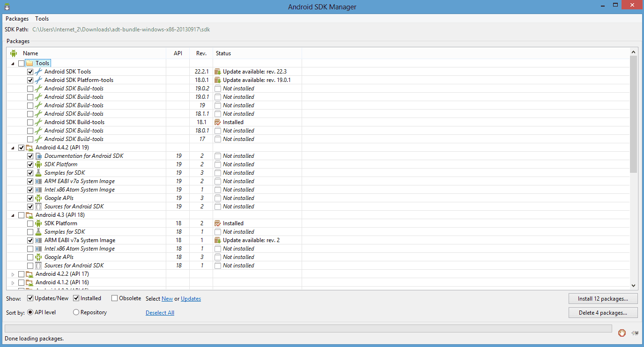Click the API 18 SDK Platform android icon
The width and height of the screenshot is (644, 347).
(x=38, y=223)
